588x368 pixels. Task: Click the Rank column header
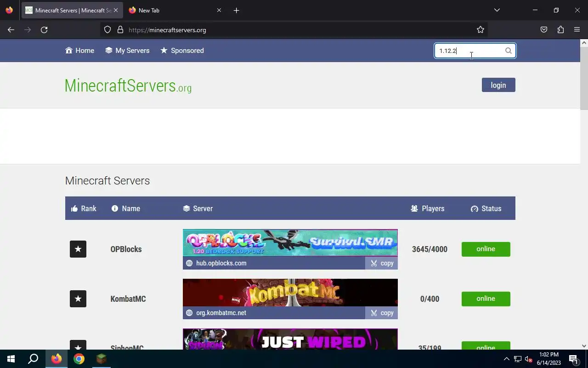coord(84,208)
